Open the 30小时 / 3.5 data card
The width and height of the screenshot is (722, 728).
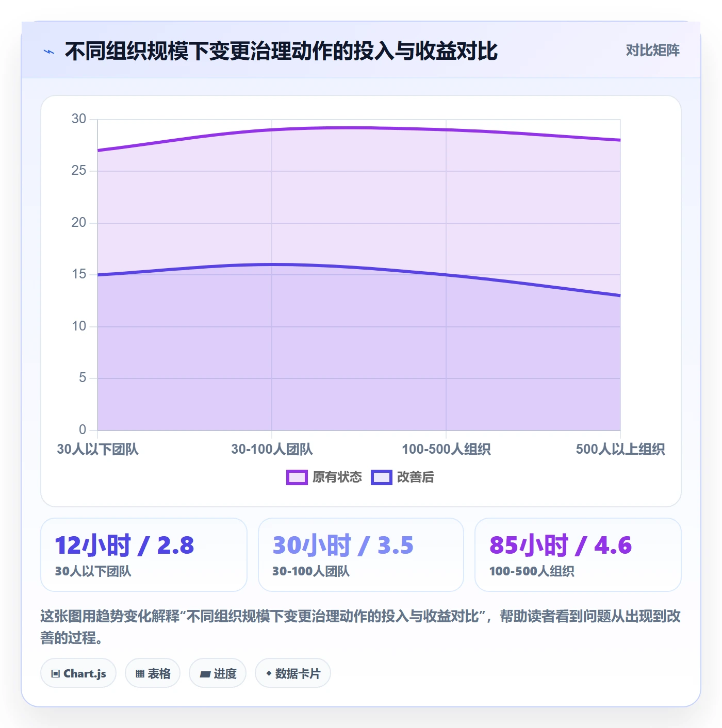tap(361, 555)
